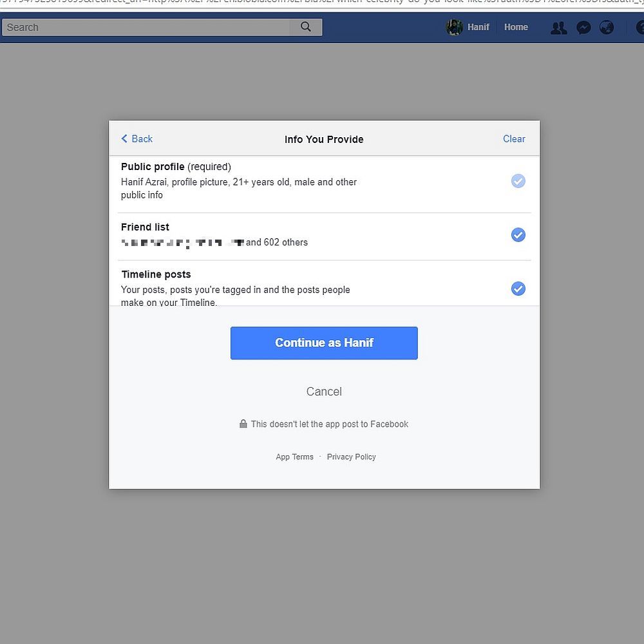Click the 'Public profile' heading
The width and height of the screenshot is (644, 644).
153,167
